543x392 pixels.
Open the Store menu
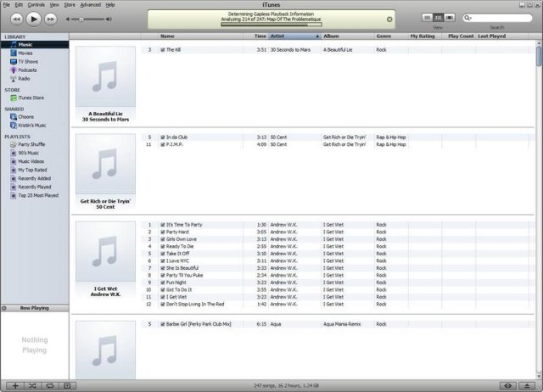70,5
